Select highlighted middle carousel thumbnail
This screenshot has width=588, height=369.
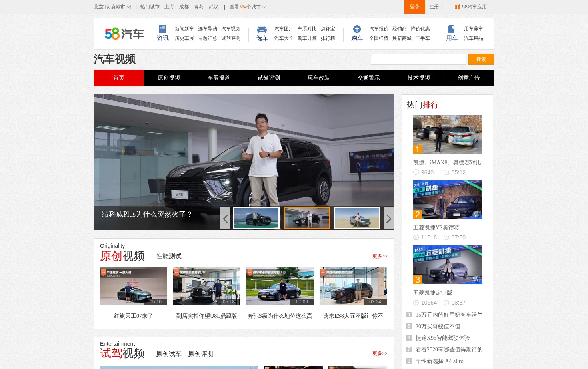(x=307, y=218)
